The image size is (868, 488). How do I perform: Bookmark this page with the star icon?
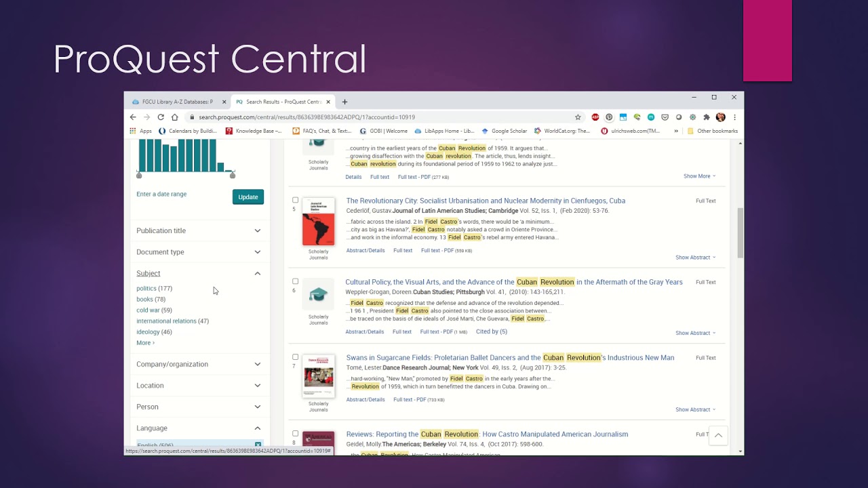pyautogui.click(x=578, y=117)
